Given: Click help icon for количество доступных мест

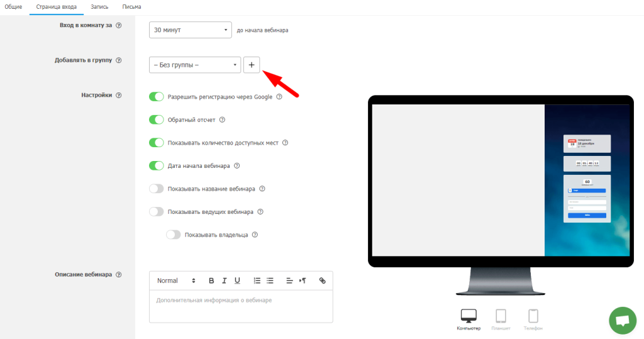Looking at the screenshot, I should pos(286,143).
